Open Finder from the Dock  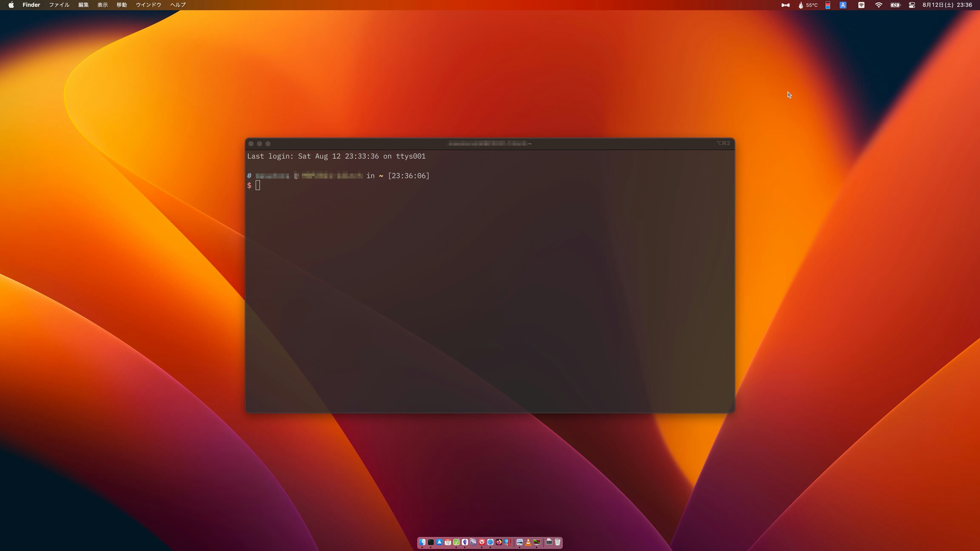click(x=422, y=542)
